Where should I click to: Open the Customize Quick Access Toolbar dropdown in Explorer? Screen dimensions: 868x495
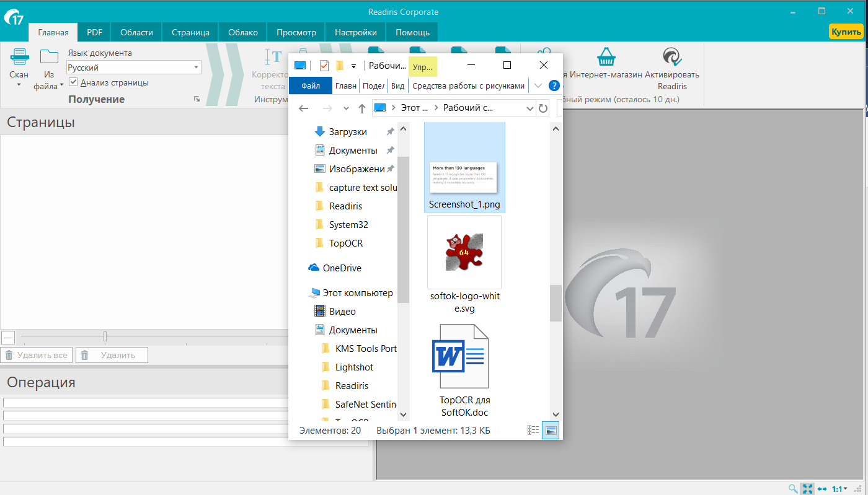pyautogui.click(x=353, y=66)
